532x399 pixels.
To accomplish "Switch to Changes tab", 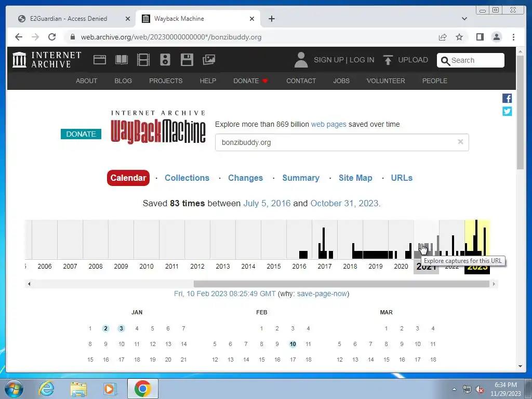I will tap(245, 178).
